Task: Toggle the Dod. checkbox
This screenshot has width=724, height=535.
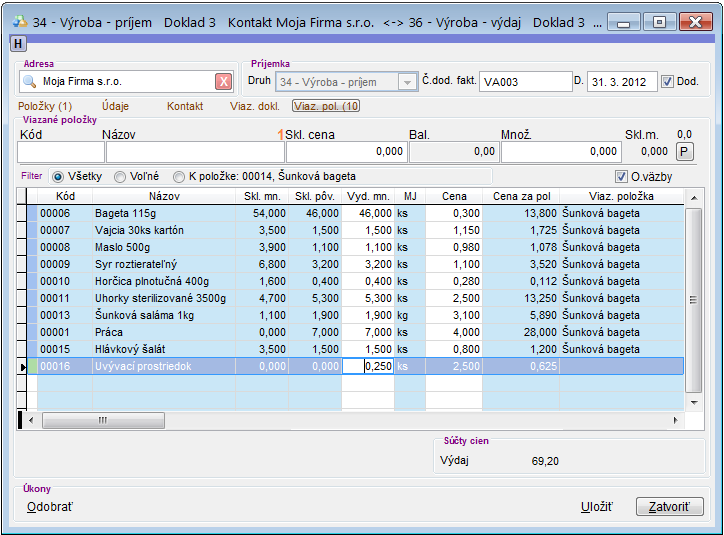Action: pos(668,82)
